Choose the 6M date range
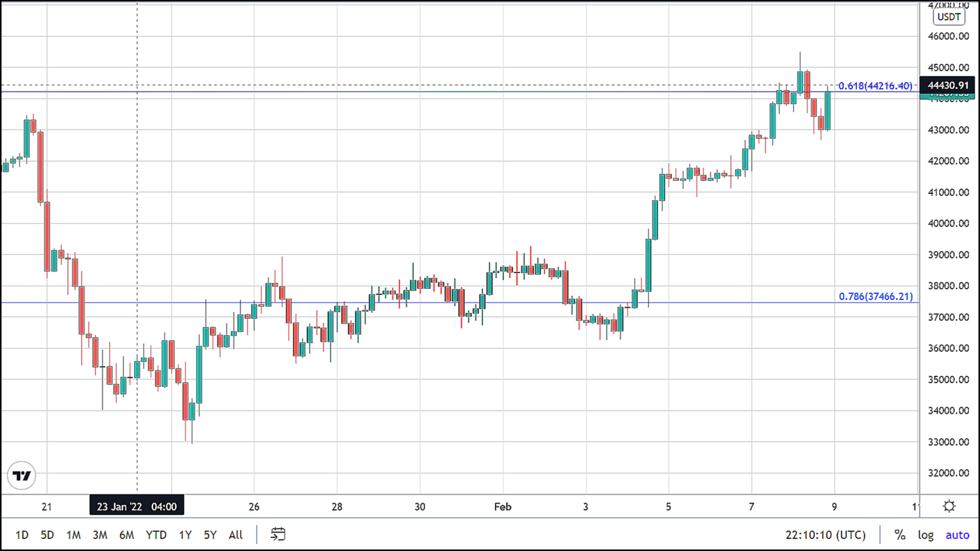Screen dimensions: 980x551 pyautogui.click(x=127, y=535)
